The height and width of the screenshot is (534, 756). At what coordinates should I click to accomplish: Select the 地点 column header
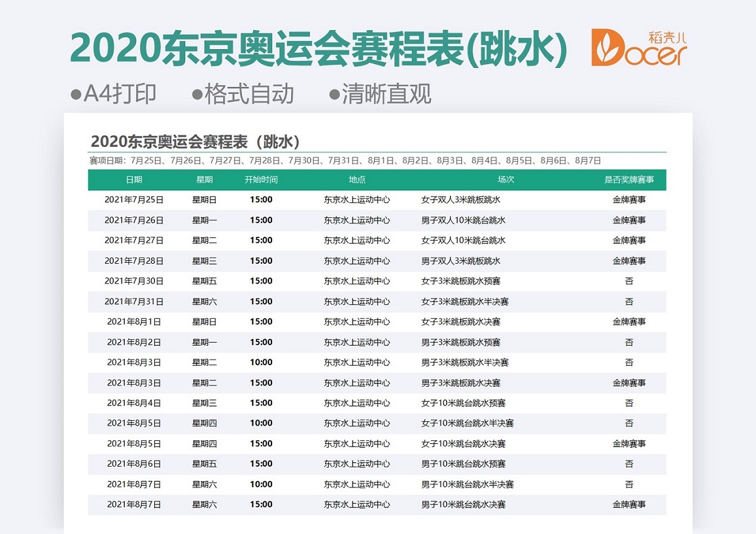357,179
